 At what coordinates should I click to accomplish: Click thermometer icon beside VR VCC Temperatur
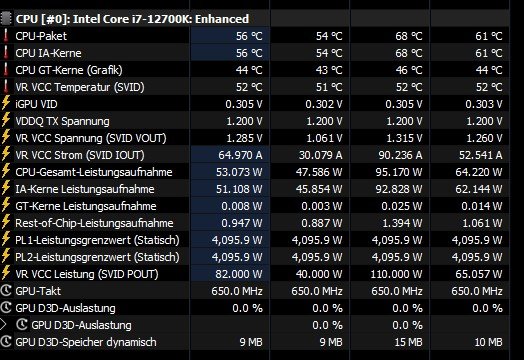point(6,87)
